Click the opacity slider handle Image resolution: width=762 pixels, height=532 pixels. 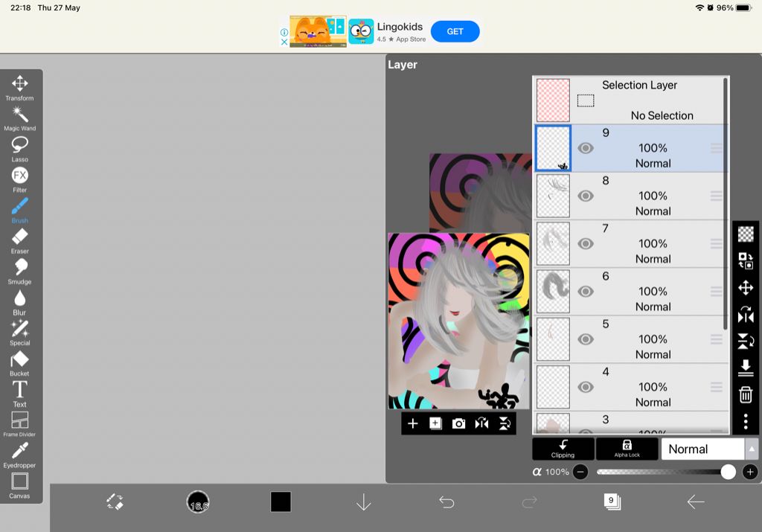coord(728,472)
